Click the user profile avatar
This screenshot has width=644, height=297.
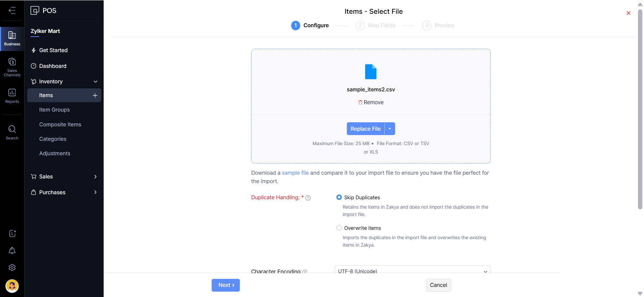point(12,286)
